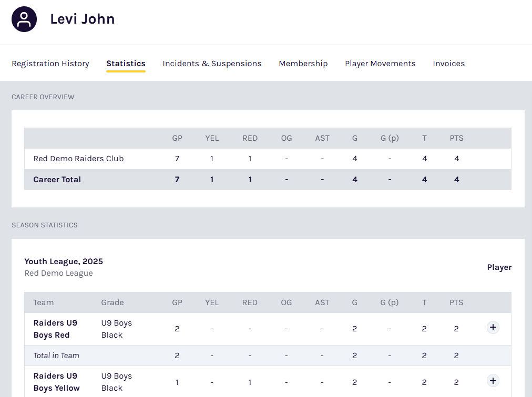532x397 pixels.
Task: Click Red Demo League under Youth League
Action: [58, 273]
